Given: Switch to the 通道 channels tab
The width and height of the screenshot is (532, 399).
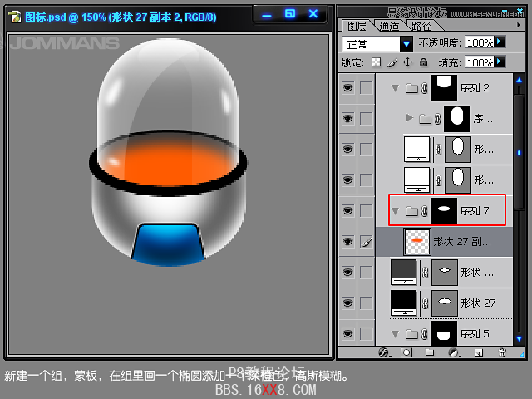Looking at the screenshot, I should tap(387, 26).
